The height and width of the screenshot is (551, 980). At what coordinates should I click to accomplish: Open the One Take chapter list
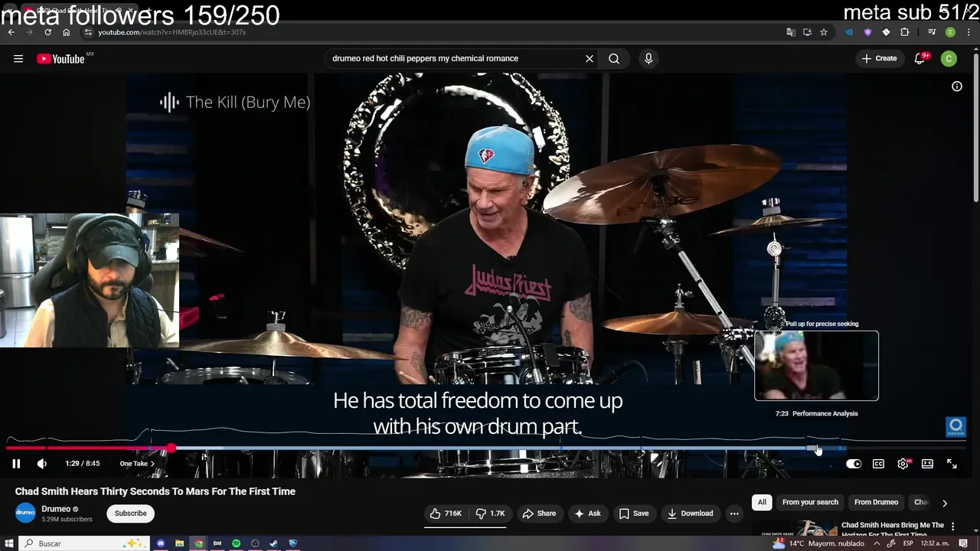pyautogui.click(x=137, y=463)
